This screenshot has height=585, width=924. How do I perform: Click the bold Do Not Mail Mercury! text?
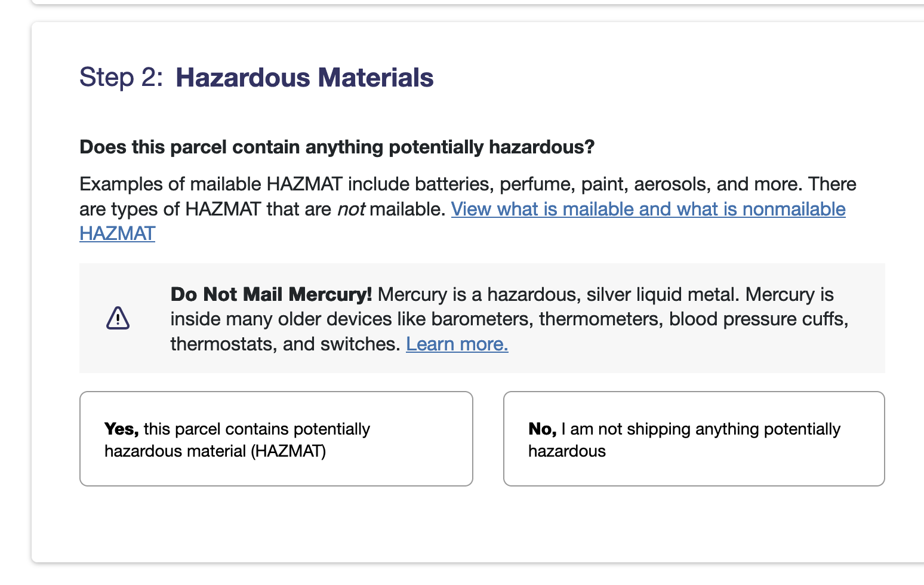pos(271,294)
